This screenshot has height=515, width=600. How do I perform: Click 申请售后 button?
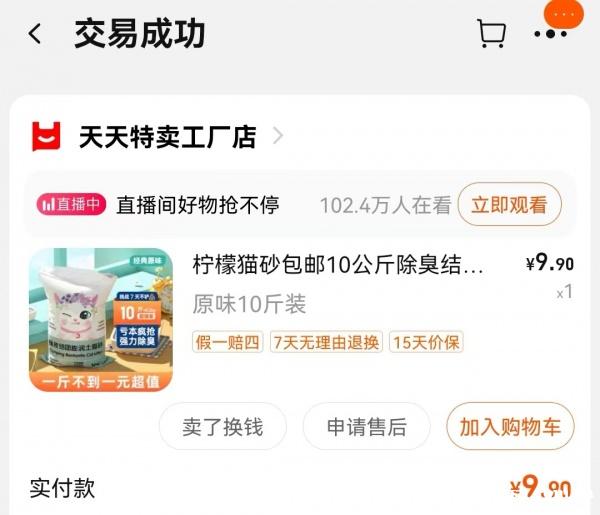[x=367, y=427]
